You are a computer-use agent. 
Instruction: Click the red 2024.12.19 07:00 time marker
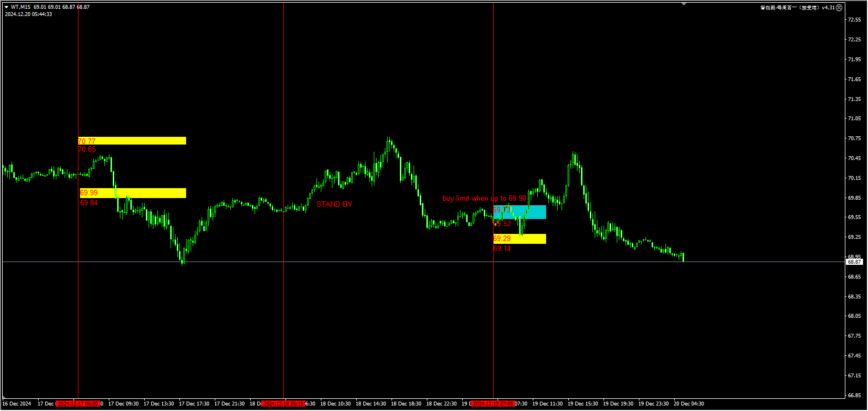pyautogui.click(x=493, y=404)
